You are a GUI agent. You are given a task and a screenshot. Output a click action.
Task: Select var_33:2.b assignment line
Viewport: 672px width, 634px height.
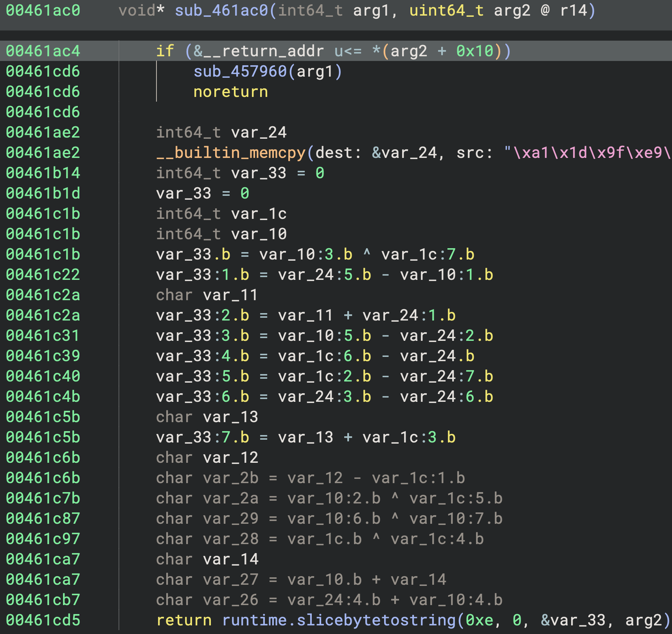click(306, 315)
